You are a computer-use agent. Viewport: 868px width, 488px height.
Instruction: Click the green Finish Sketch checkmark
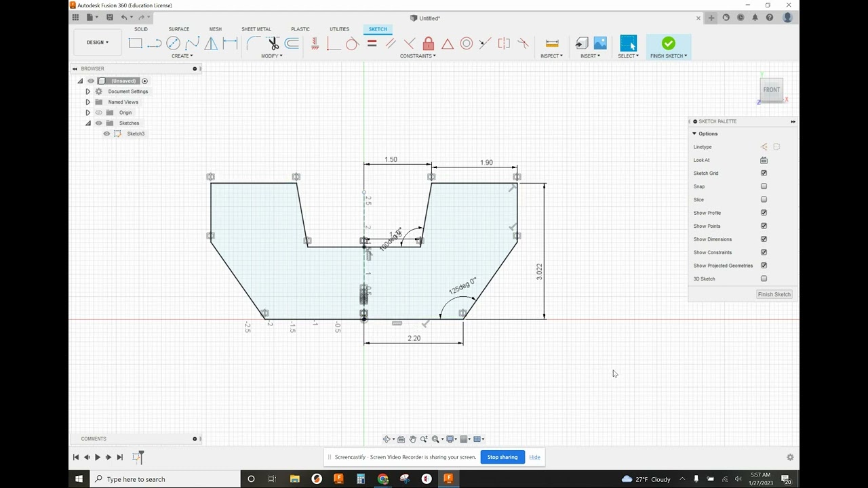669,43
